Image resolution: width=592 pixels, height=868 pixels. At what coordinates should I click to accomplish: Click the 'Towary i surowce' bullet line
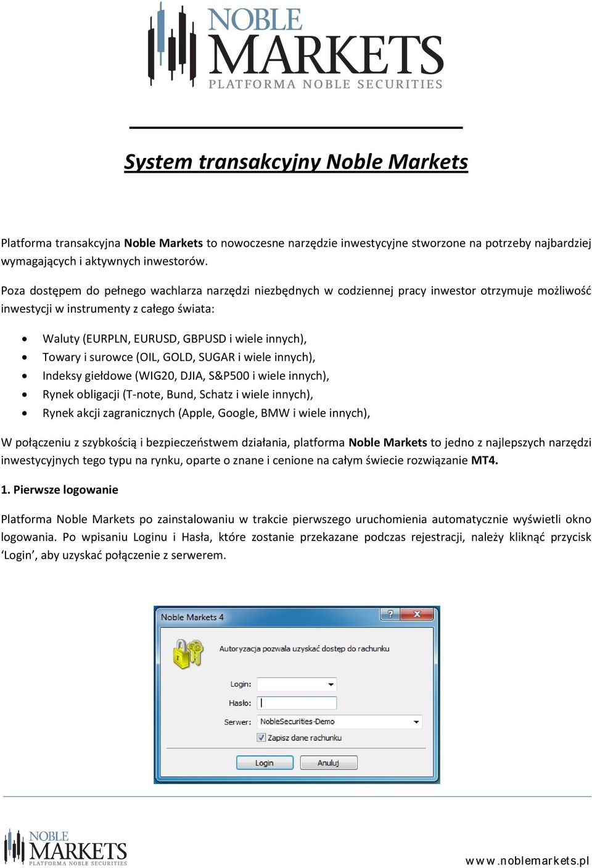[179, 357]
